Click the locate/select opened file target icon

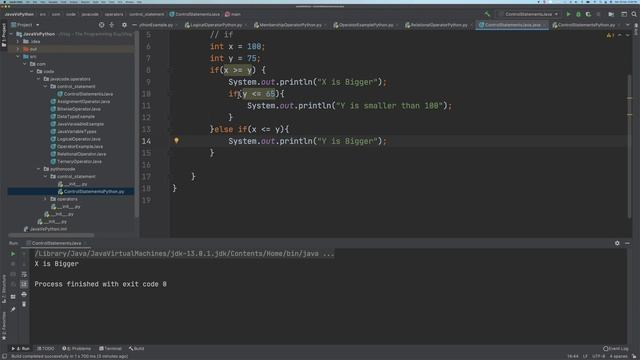(x=101, y=25)
